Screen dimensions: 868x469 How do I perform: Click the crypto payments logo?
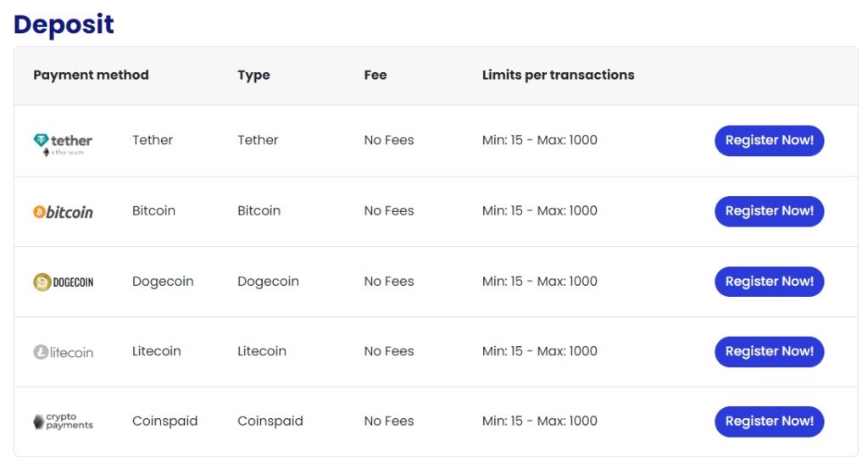pos(63,422)
